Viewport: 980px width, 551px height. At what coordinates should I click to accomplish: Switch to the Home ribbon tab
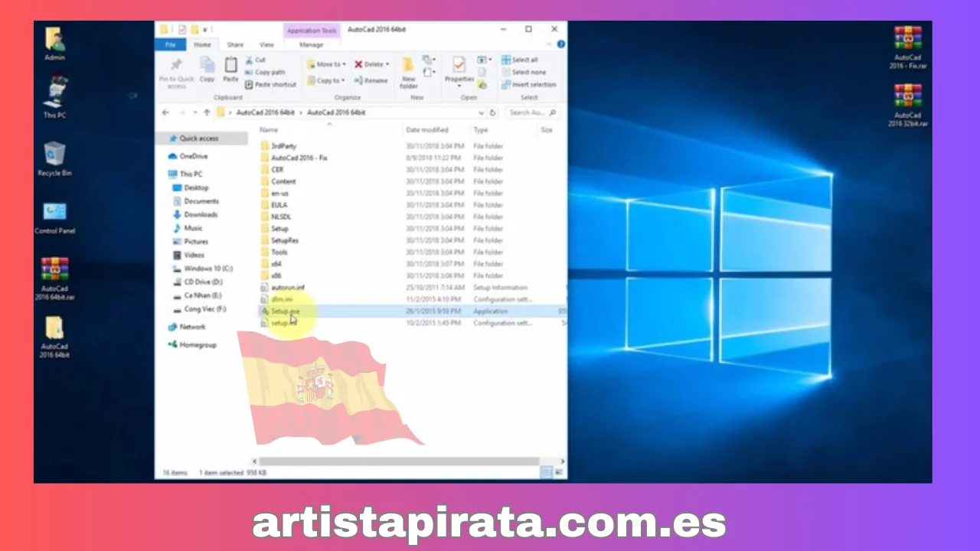tap(202, 44)
